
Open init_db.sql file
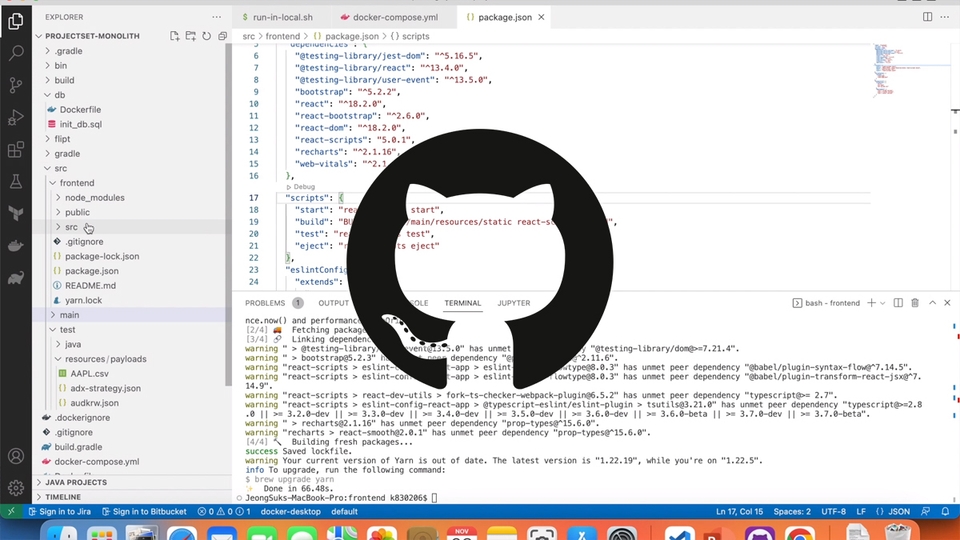click(x=81, y=124)
